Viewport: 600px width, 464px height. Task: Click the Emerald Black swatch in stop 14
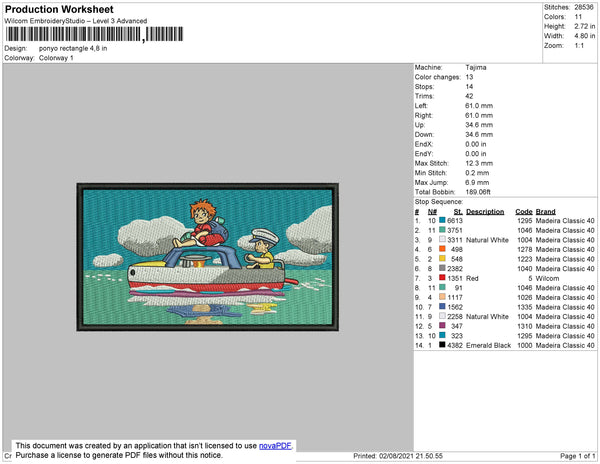[x=442, y=345]
